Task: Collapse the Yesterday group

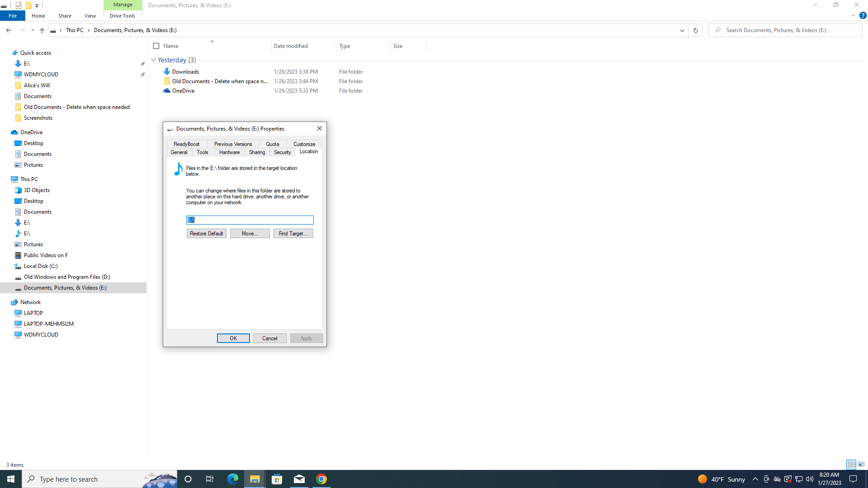Action: click(x=154, y=60)
